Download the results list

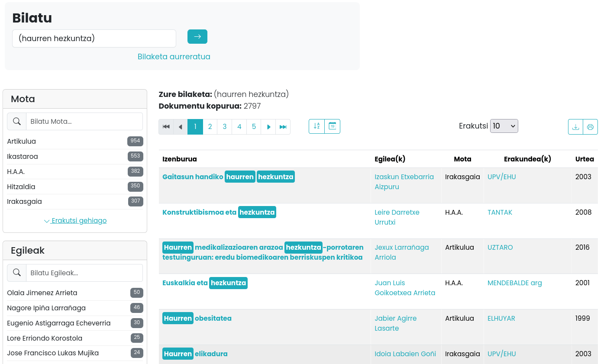tap(575, 127)
